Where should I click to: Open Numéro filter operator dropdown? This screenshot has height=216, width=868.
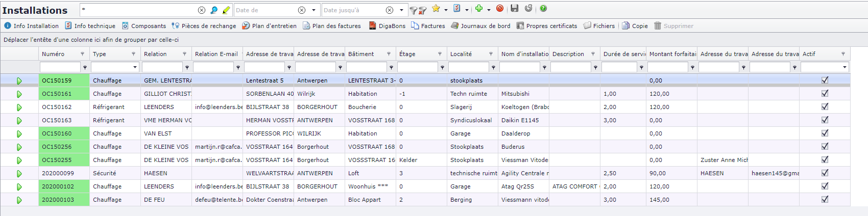click(x=85, y=67)
